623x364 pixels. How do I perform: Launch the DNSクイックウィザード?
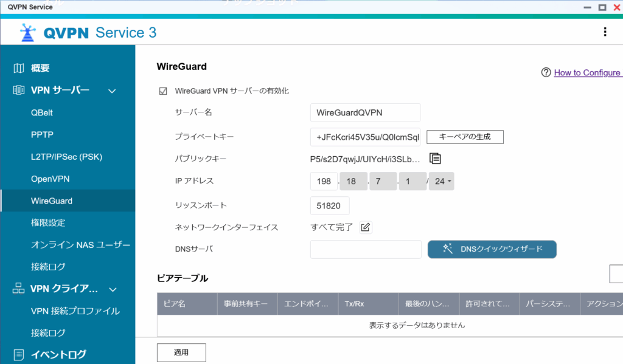pyautogui.click(x=492, y=249)
